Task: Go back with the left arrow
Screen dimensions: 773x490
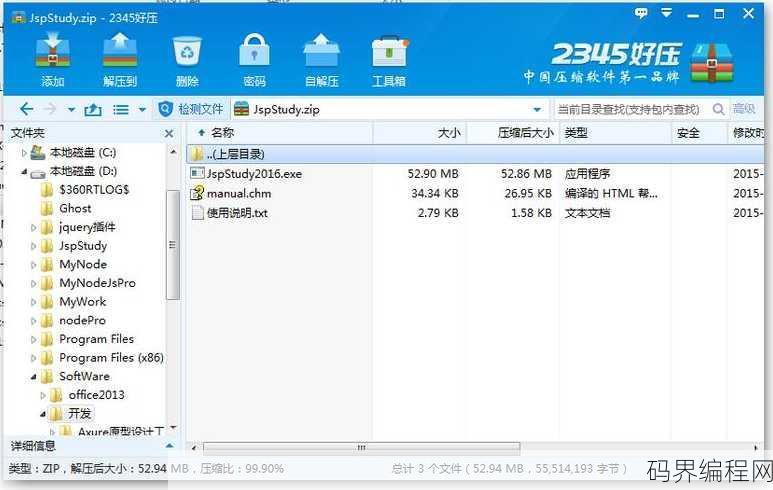Action: click(x=27, y=109)
